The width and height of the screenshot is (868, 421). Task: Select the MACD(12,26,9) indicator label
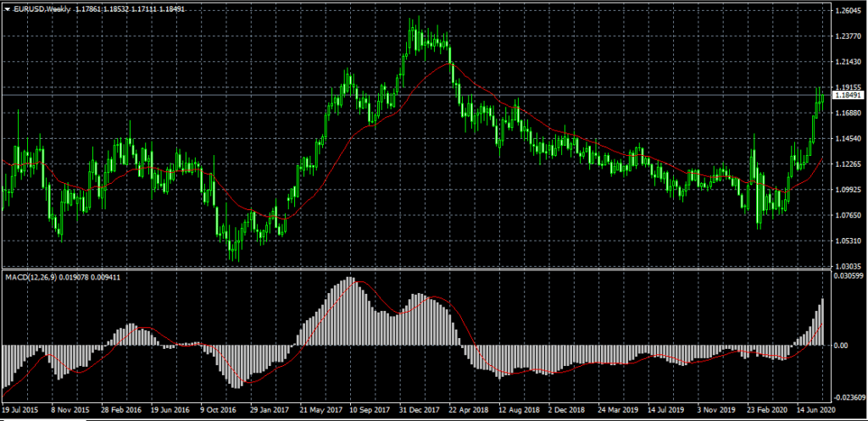point(34,277)
